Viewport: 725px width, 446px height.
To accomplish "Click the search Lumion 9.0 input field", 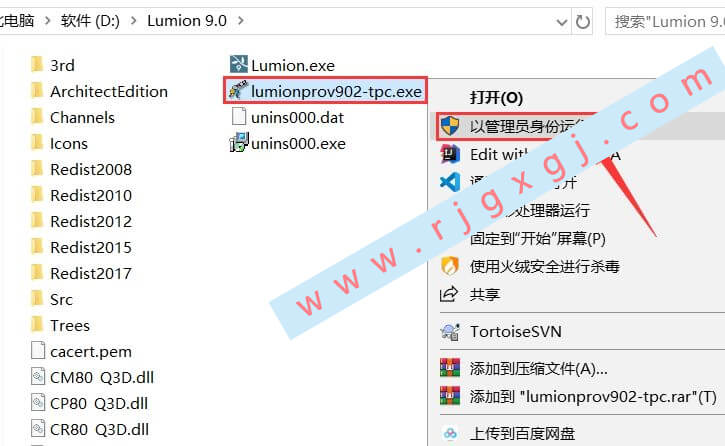I will (665, 22).
